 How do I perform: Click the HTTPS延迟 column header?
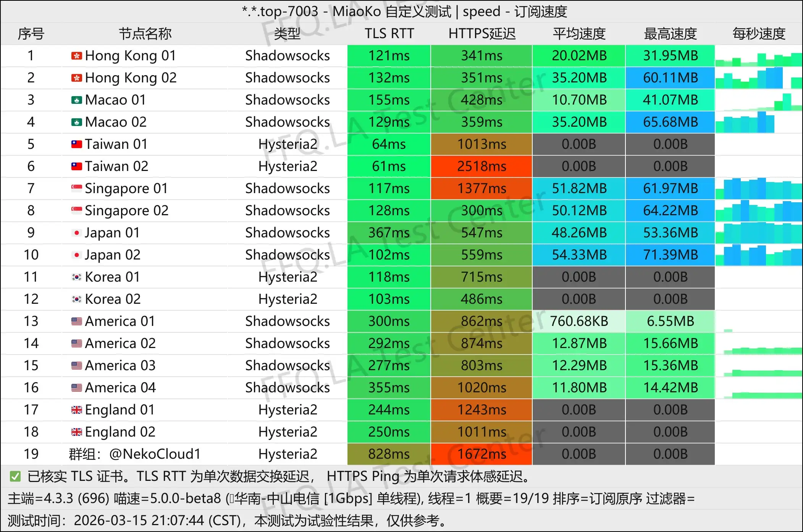pos(482,34)
